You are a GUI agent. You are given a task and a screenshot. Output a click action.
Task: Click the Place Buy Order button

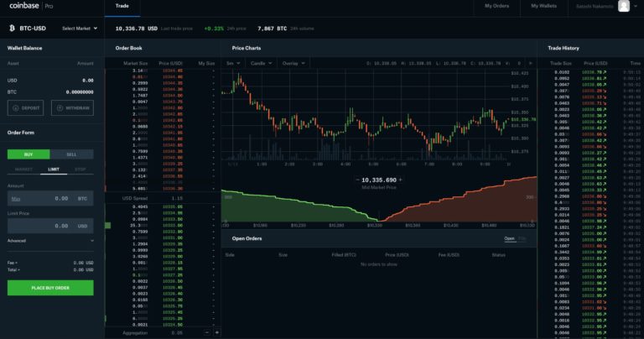[50, 288]
